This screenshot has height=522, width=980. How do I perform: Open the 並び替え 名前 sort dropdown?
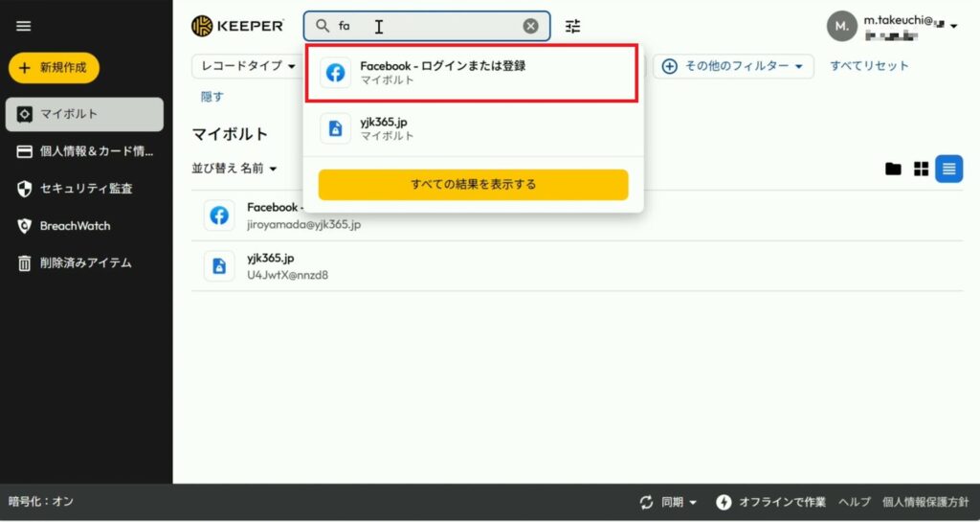coord(234,169)
